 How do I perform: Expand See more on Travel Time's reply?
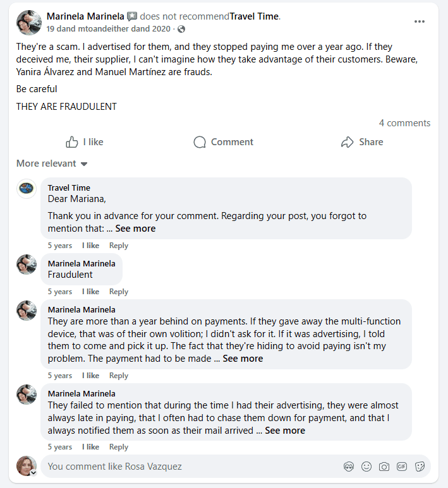click(135, 229)
